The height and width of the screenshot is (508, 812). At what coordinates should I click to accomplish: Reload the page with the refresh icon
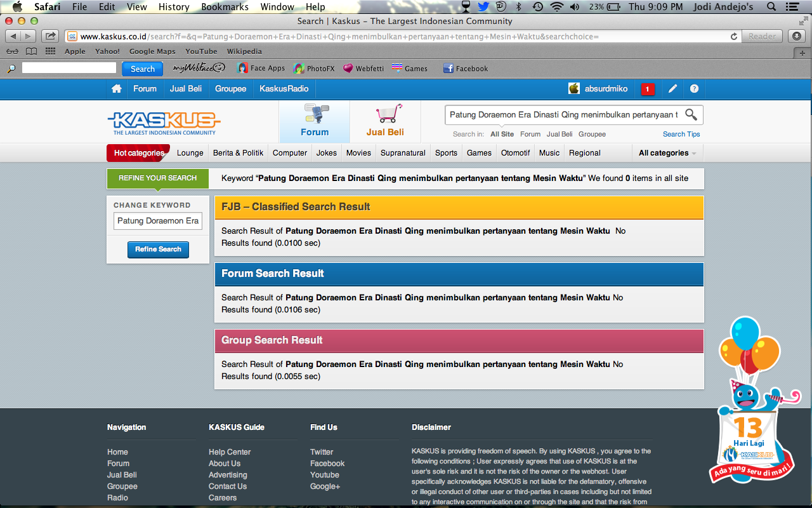click(x=734, y=36)
